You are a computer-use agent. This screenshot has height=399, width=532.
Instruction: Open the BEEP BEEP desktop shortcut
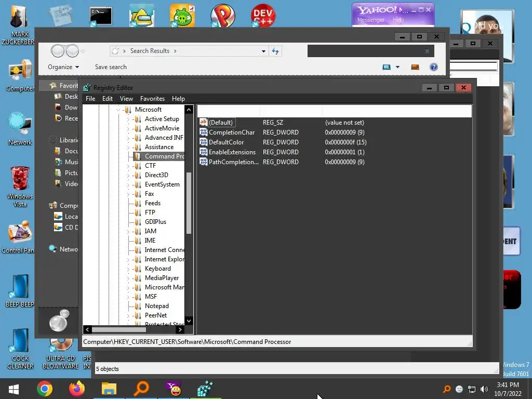coord(20,291)
